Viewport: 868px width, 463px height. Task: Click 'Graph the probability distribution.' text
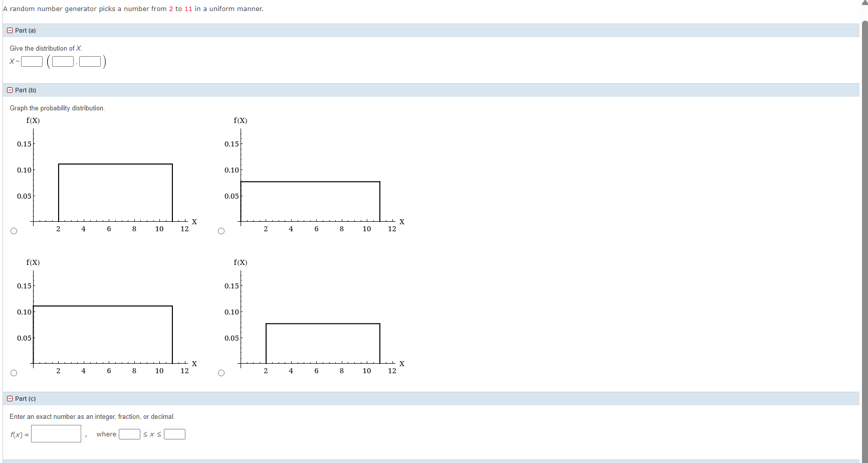click(x=57, y=108)
